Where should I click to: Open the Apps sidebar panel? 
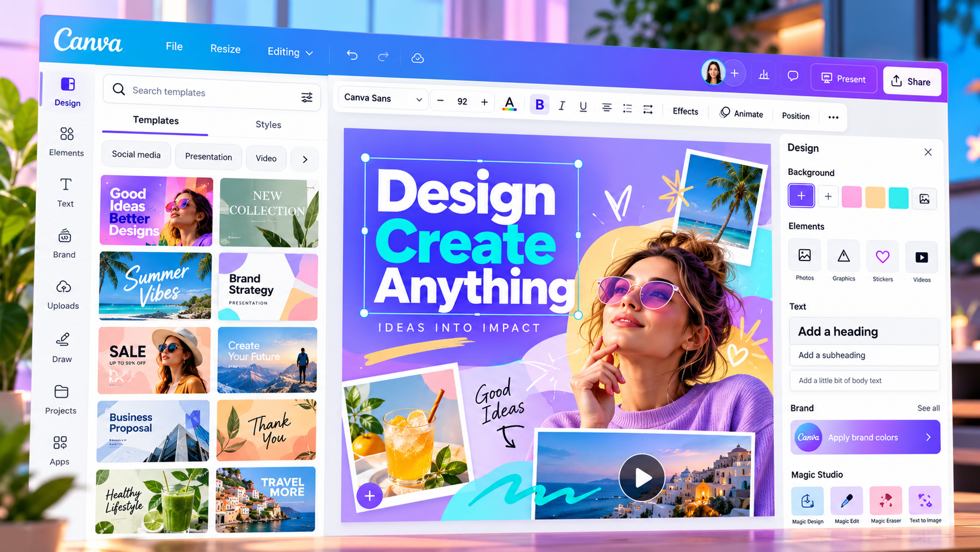click(60, 451)
